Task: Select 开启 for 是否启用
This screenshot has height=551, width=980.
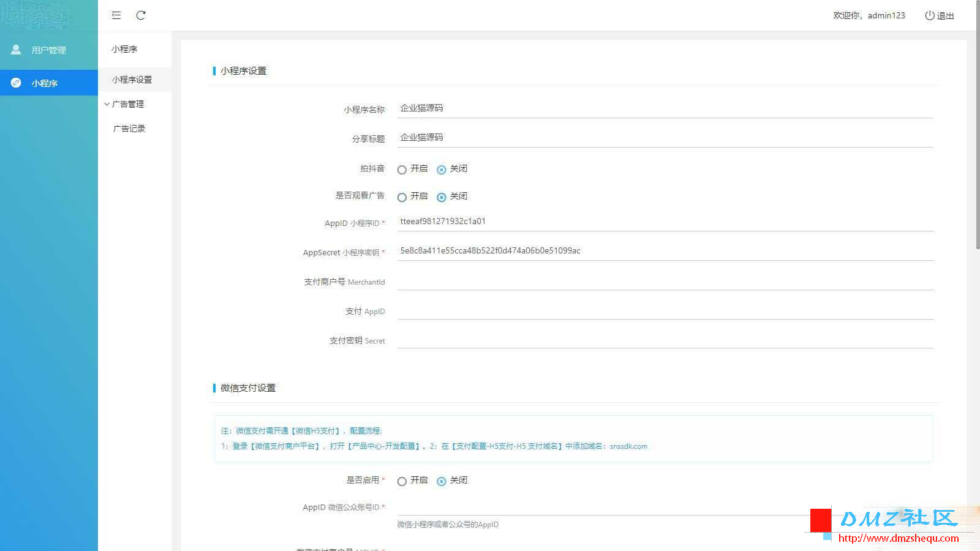Action: tap(402, 481)
